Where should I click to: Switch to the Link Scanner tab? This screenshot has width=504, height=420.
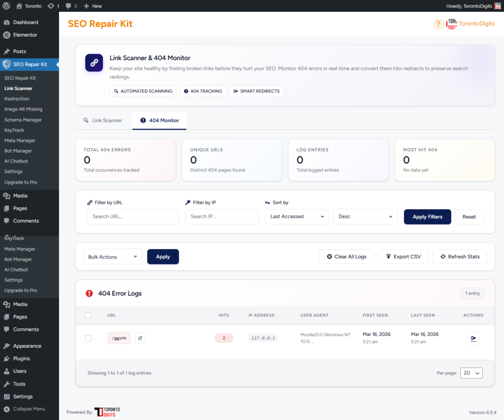pyautogui.click(x=102, y=120)
